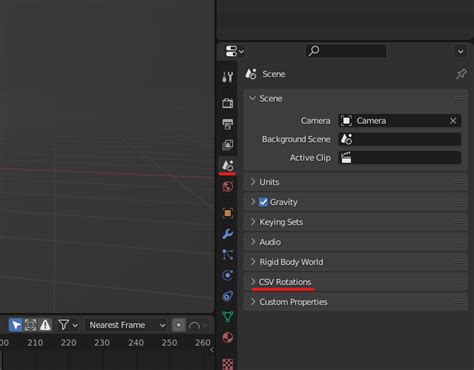Expand the Units panel
The height and width of the screenshot is (370, 474).
[x=355, y=182]
